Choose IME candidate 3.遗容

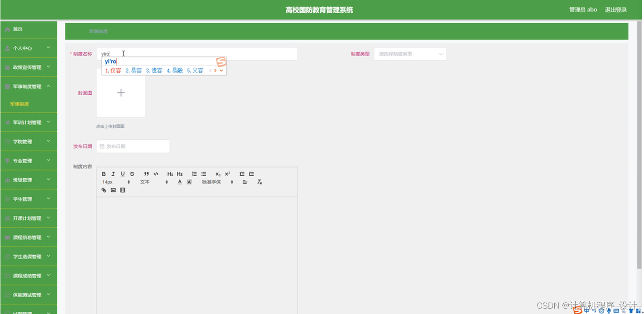pyautogui.click(x=154, y=71)
